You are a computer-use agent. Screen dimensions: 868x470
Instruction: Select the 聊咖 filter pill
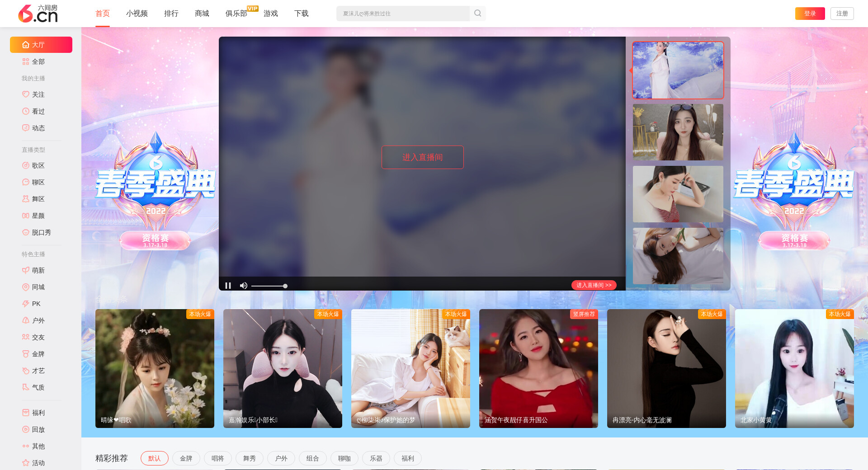click(344, 458)
